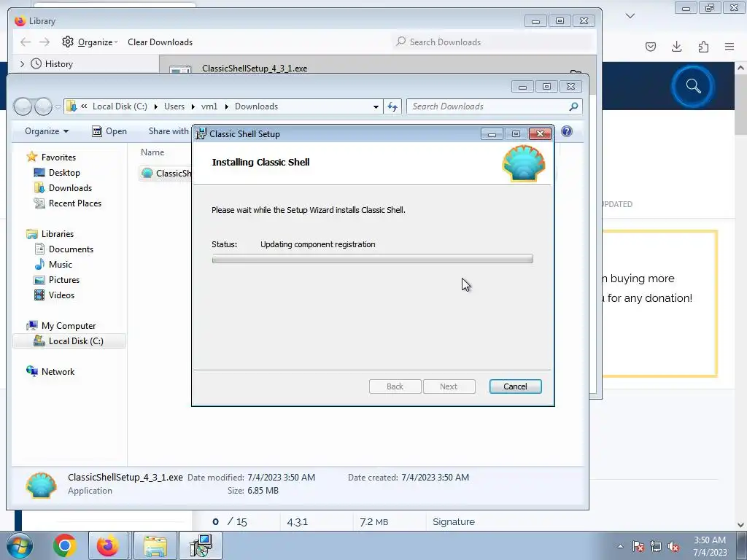Click the Signature column on the webpage

pos(454,521)
